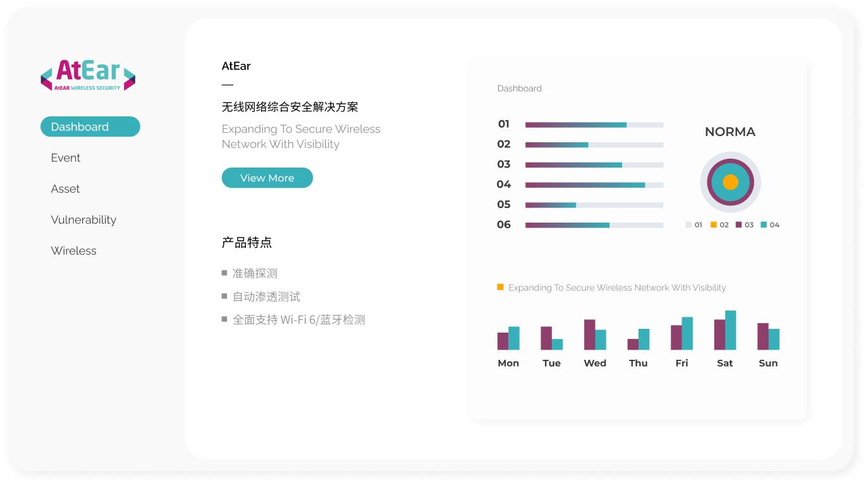Viewport: 868px width, 485px height.
Task: Click progress bar 02
Action: 594,145
